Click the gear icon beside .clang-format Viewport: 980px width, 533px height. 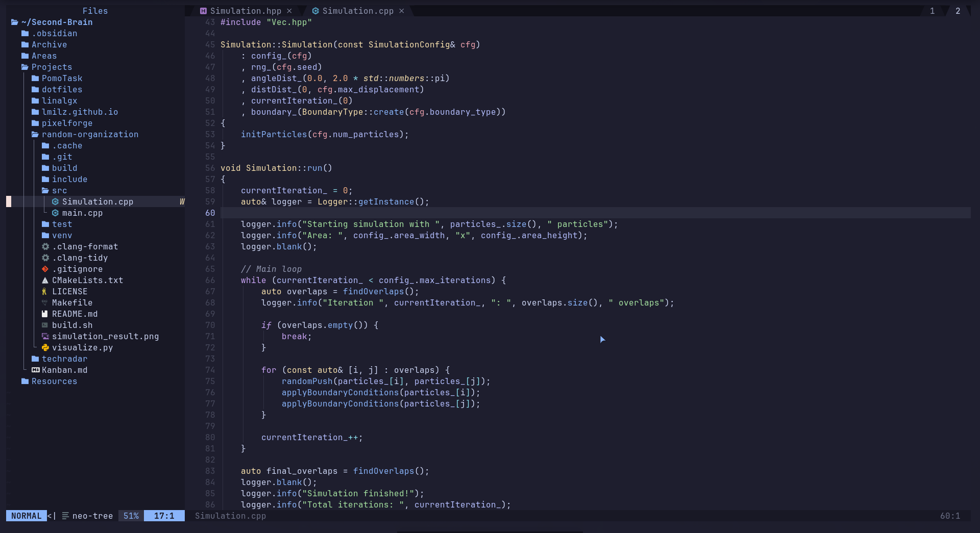coord(45,247)
